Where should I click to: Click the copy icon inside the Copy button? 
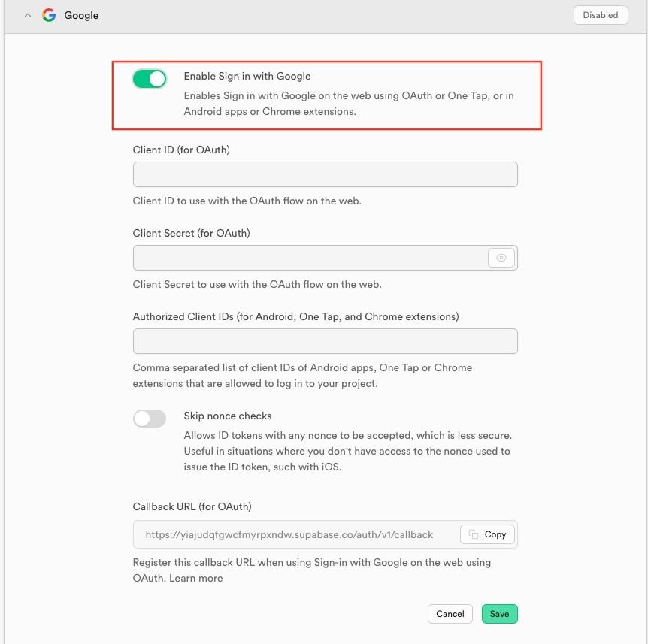pyautogui.click(x=475, y=534)
